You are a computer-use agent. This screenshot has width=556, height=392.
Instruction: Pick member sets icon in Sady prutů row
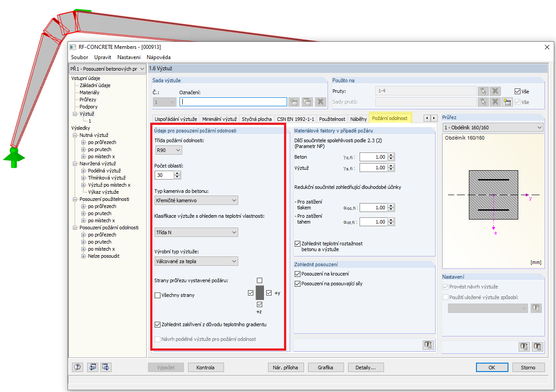point(483,102)
